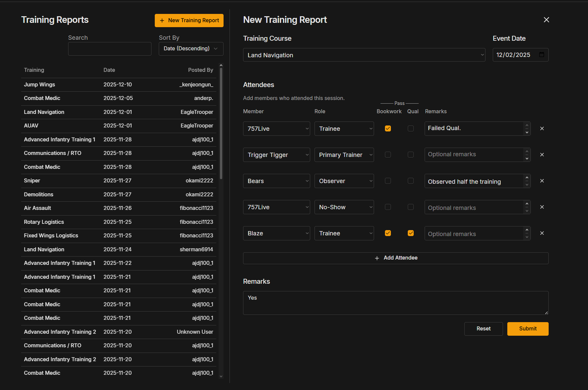Viewport: 588px width, 390px height.
Task: Click the training reports list scrollbar
Action: coord(221,122)
